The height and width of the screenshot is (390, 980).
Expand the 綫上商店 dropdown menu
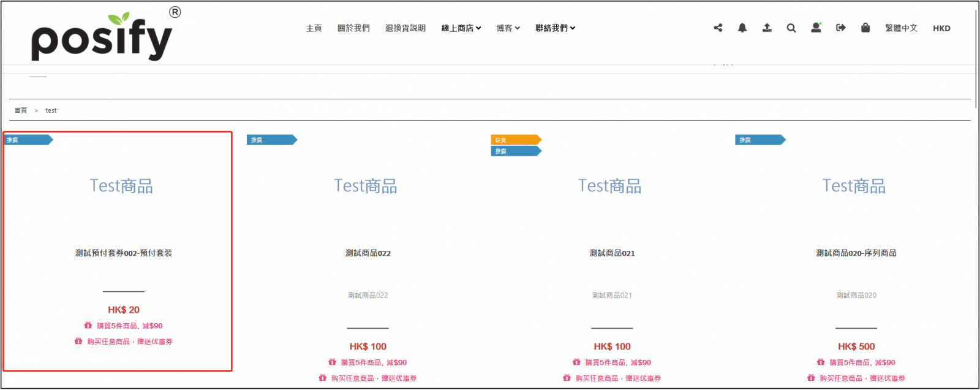461,28
